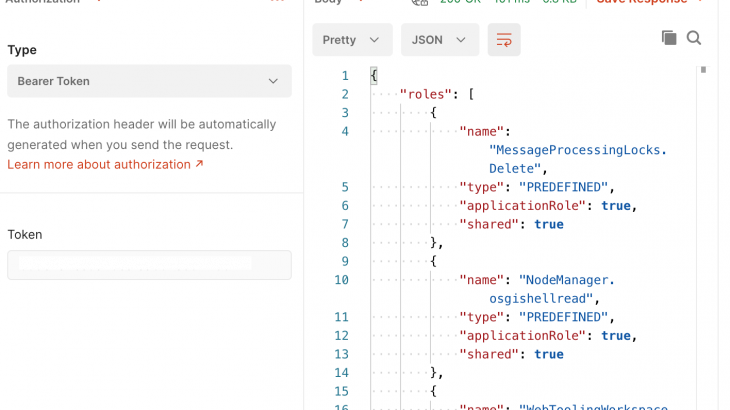Toggle the wrap lines icon
This screenshot has width=730, height=410.
click(x=504, y=40)
